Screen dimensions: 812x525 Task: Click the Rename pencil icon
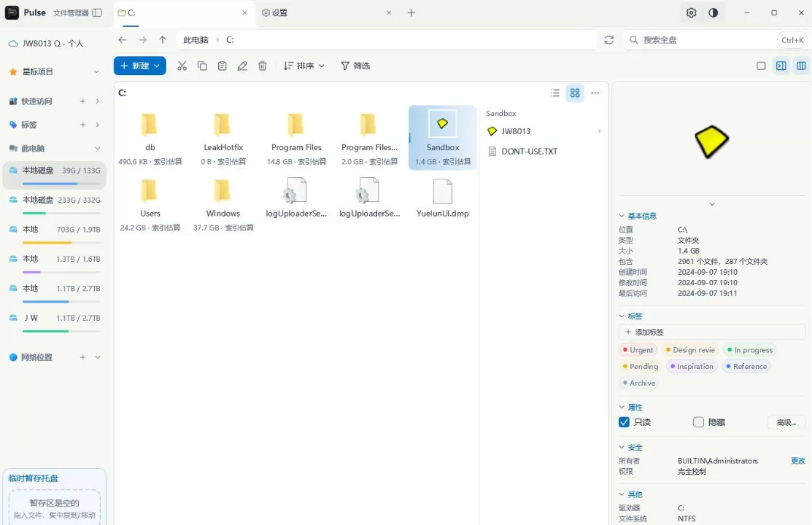(x=242, y=66)
